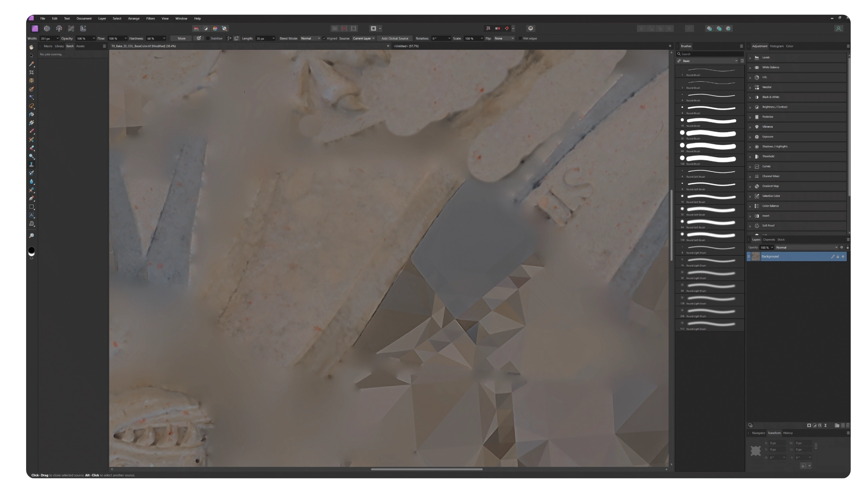This screenshot has width=868, height=488.
Task: Select the Color Picker eyedropper tool
Action: (32, 64)
